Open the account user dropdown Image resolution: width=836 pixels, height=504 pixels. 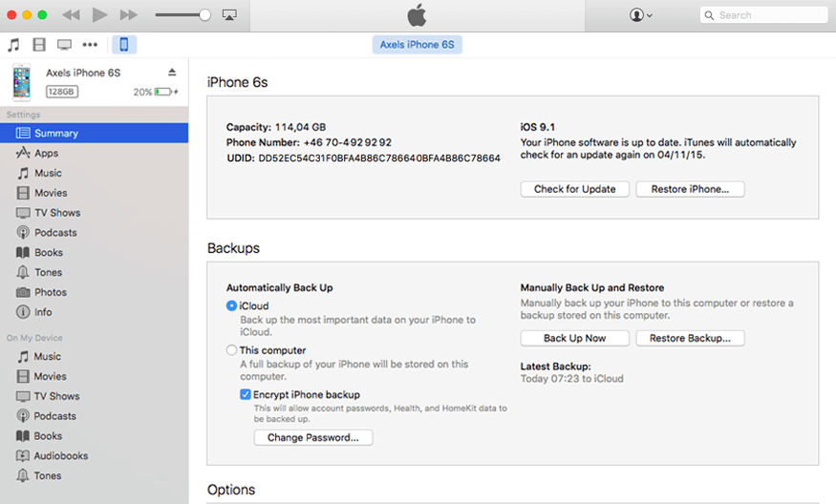[x=641, y=15]
